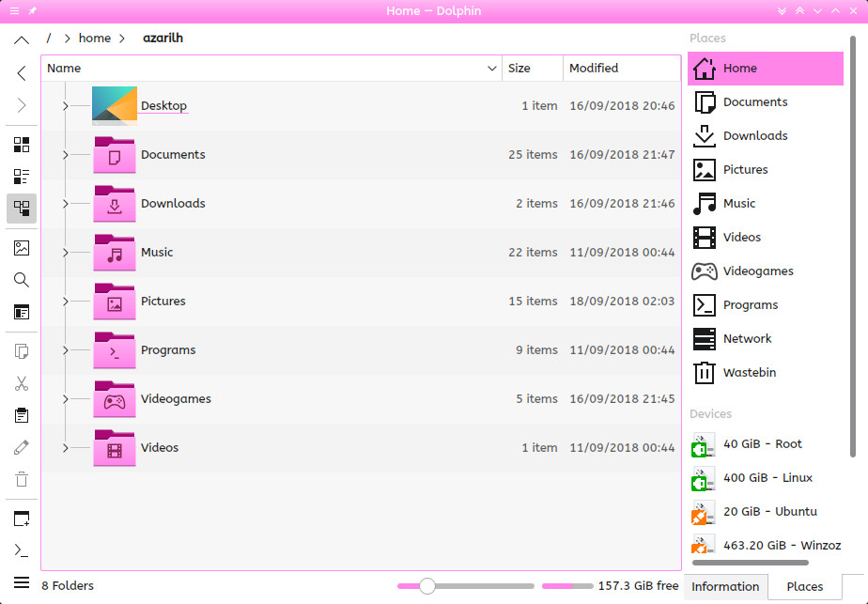Navigate back with the left arrow
This screenshot has width=868, height=604.
pos(22,73)
